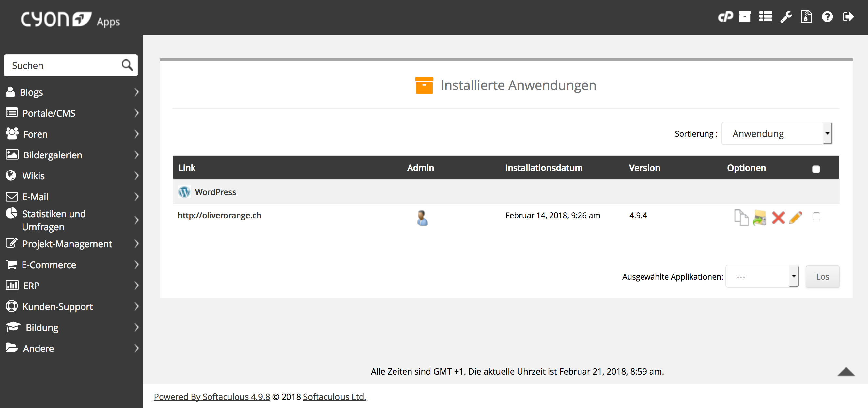Viewport: 868px width, 408px height.
Task: Edit installation details with pencil icon
Action: click(795, 218)
